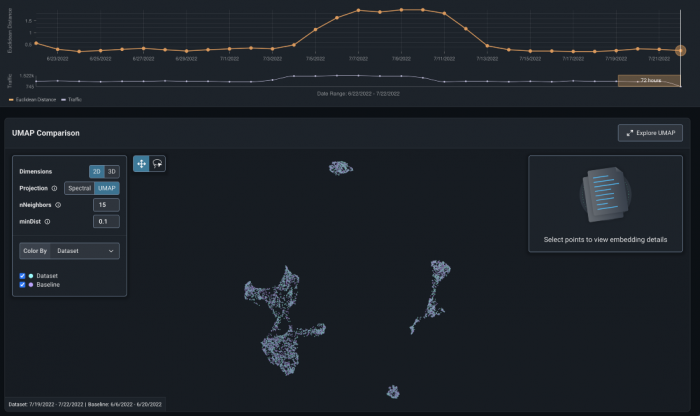The height and width of the screenshot is (416, 700).
Task: Click the Projection info icon
Action: click(54, 188)
